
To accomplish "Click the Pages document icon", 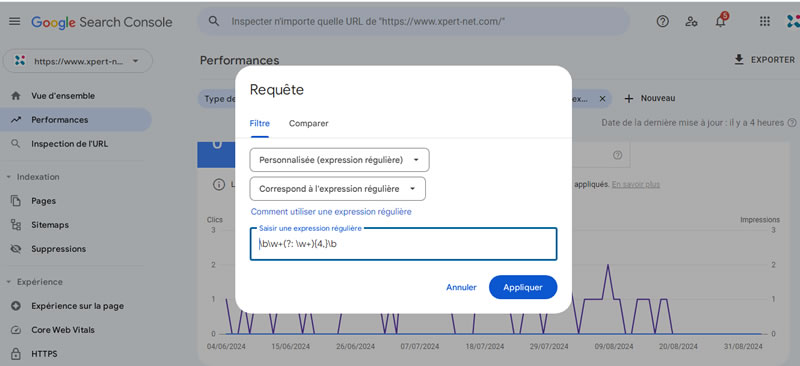I will 16,201.
